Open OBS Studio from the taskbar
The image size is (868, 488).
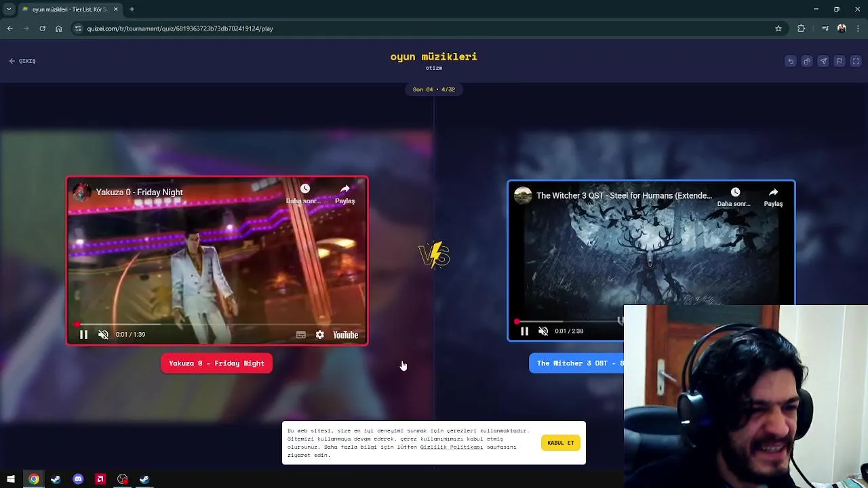point(122,479)
